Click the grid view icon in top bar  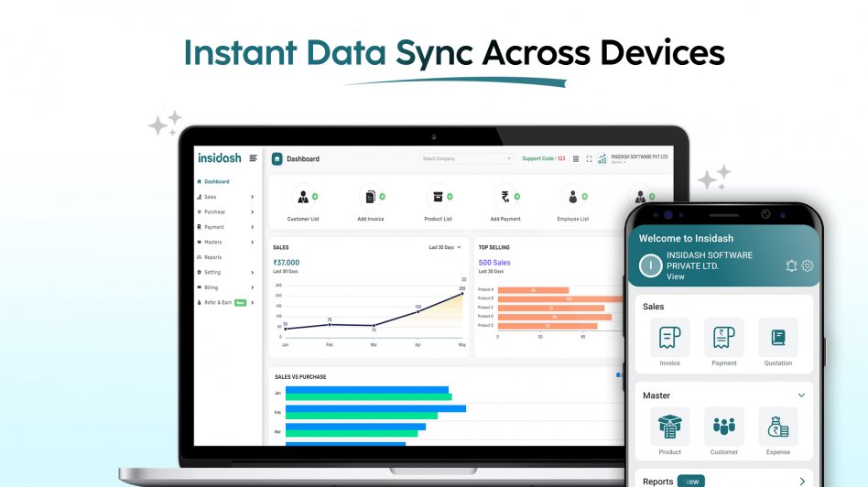[x=576, y=159]
